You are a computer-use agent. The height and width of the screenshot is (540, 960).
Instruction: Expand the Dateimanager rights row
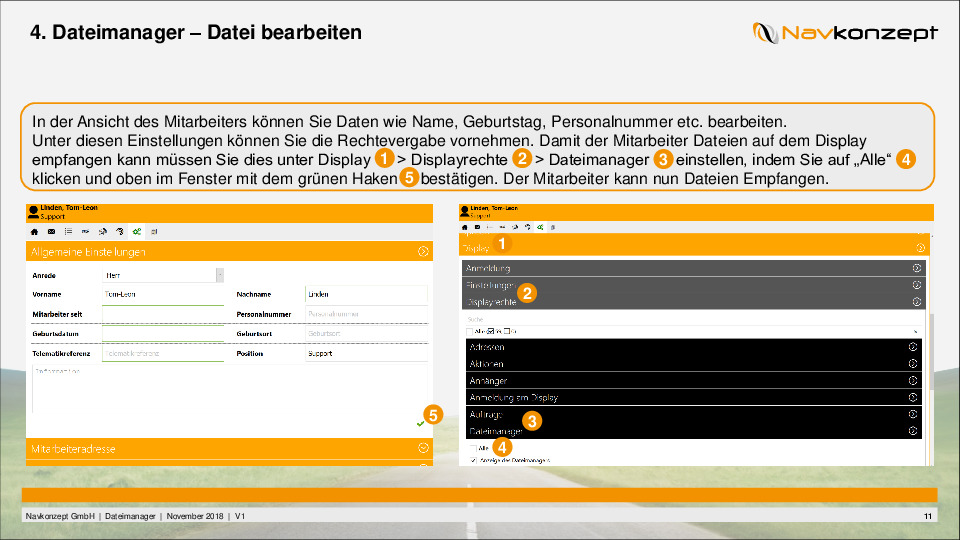(x=913, y=431)
